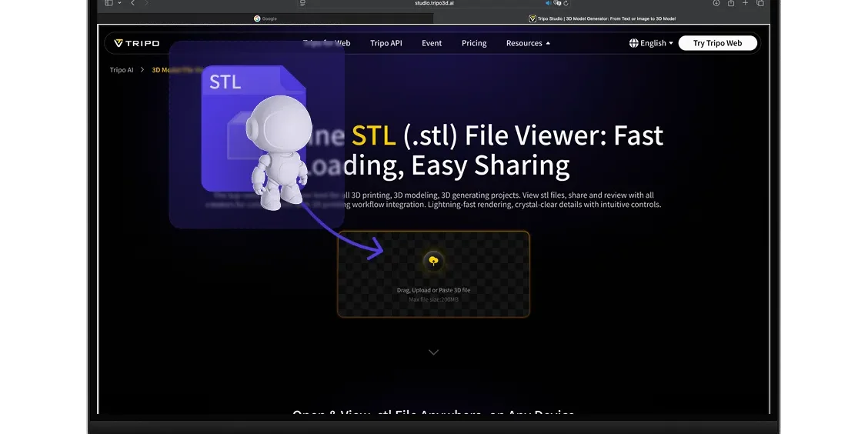Click the globe icon beside English
The width and height of the screenshot is (868, 434).
(x=634, y=43)
